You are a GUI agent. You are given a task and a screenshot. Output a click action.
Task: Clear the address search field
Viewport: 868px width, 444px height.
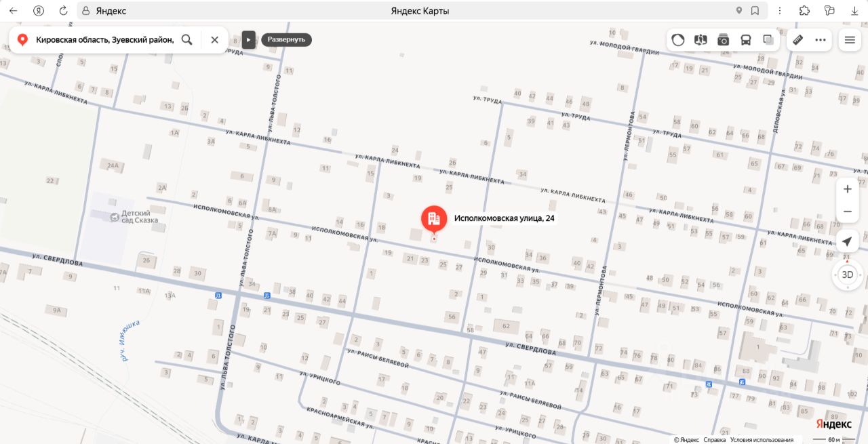point(215,40)
